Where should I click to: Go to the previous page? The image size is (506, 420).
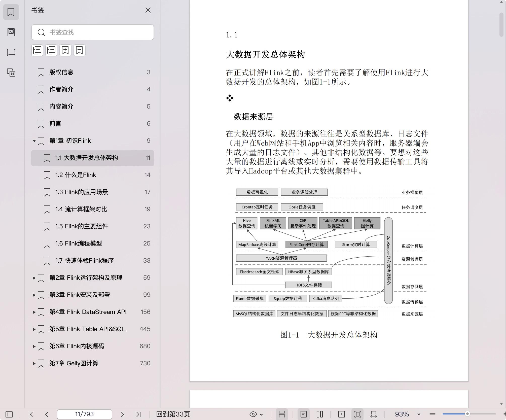pyautogui.click(x=47, y=414)
